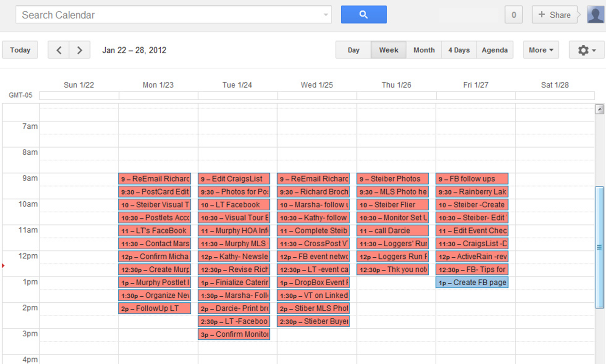
Task: Go to previous week with left arrow
Action: 59,50
